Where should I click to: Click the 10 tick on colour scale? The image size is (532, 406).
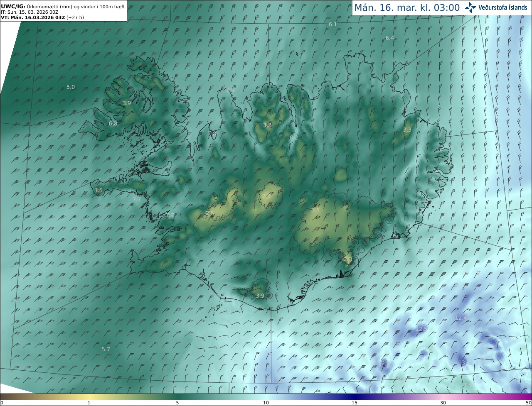tap(266, 403)
